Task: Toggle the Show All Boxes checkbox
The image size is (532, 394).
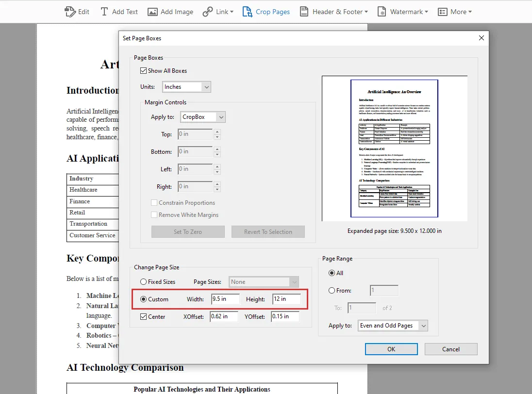Action: coord(144,70)
